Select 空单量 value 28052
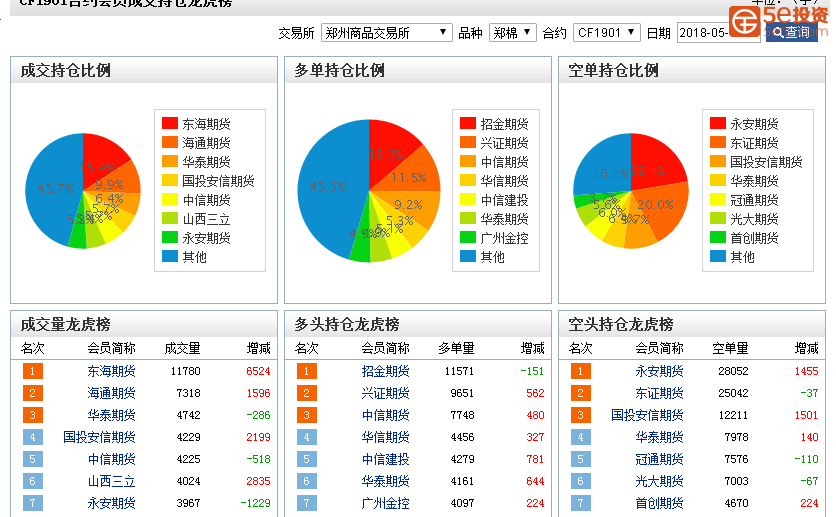Viewport: 836px width, 517px height. click(x=733, y=371)
